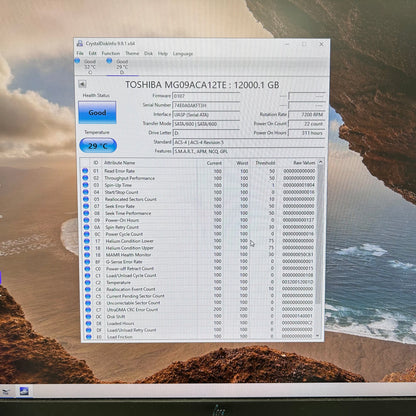The image size is (416, 416).
Task: Click the blue status dot for Helium Condition Lower
Action: click(x=87, y=241)
